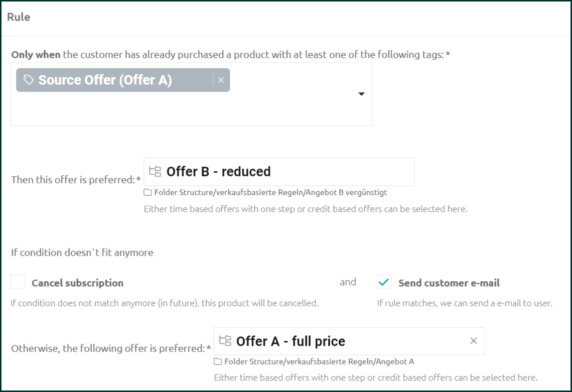Uncheck the Send customer e-mail checkbox

(x=384, y=282)
